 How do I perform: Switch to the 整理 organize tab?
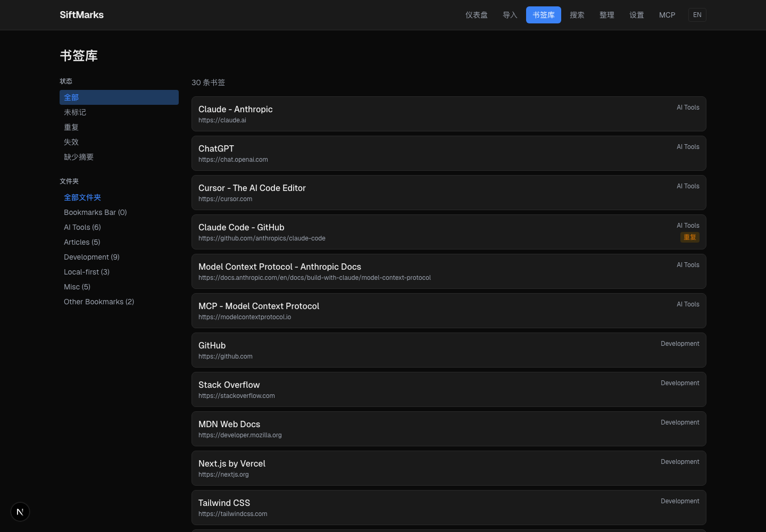pos(607,15)
